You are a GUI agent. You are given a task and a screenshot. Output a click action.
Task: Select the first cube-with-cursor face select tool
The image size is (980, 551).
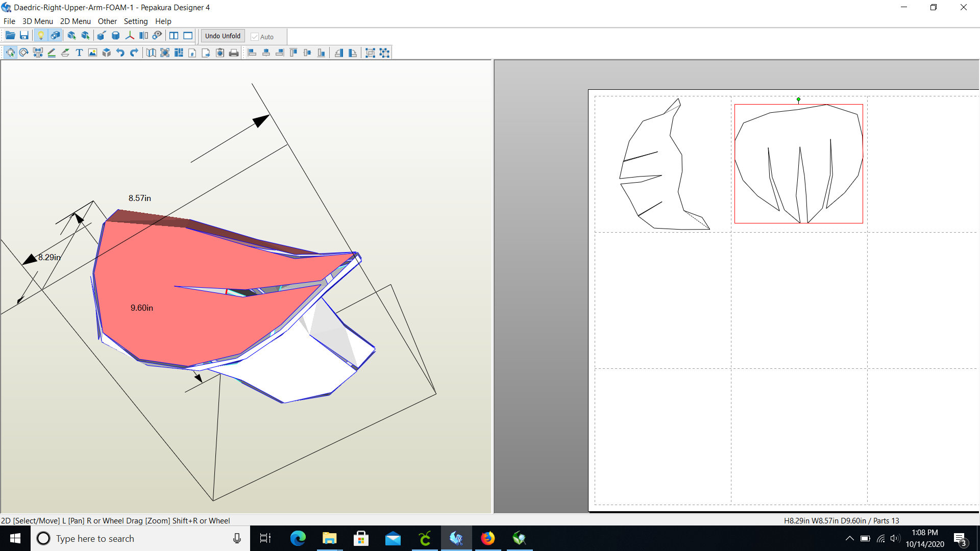coord(71,36)
